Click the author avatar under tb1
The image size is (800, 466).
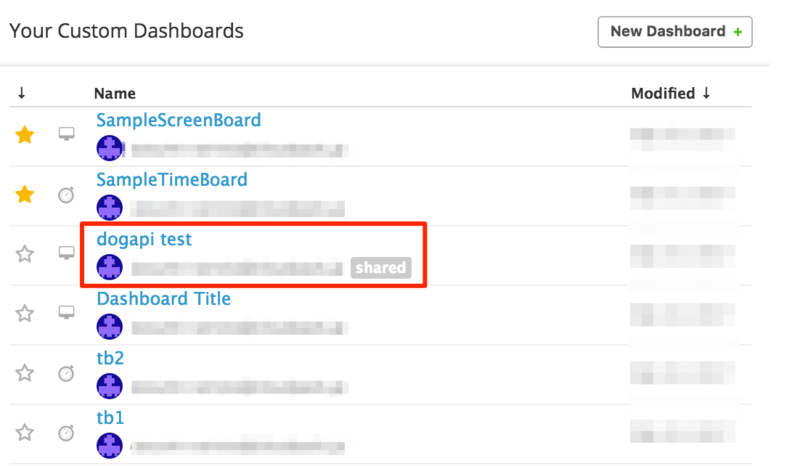110,446
